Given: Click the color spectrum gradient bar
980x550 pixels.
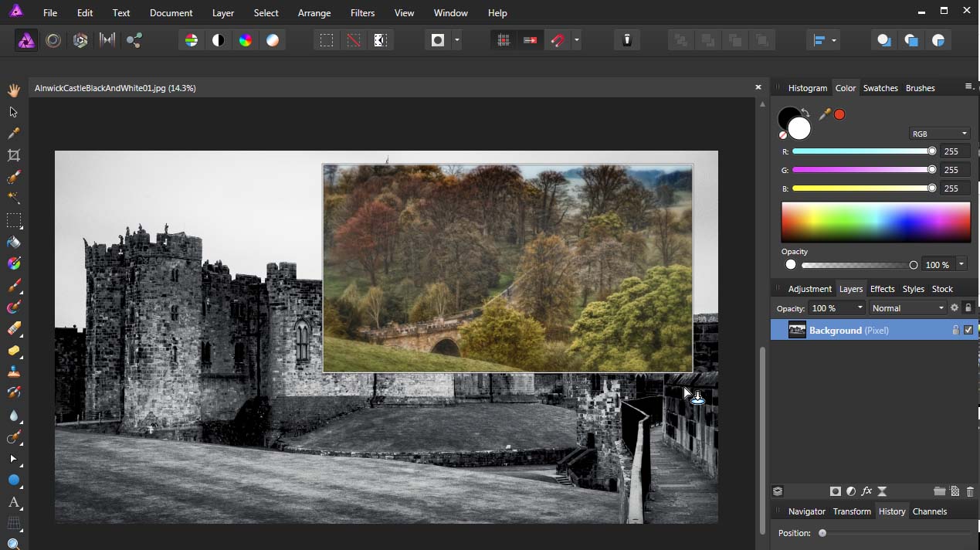Looking at the screenshot, I should pyautogui.click(x=876, y=222).
